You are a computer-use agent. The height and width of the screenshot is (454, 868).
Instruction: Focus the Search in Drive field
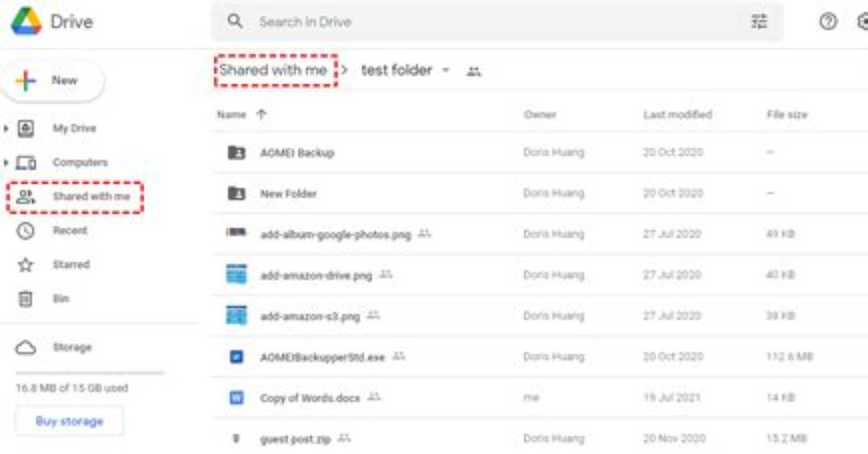pos(498,22)
